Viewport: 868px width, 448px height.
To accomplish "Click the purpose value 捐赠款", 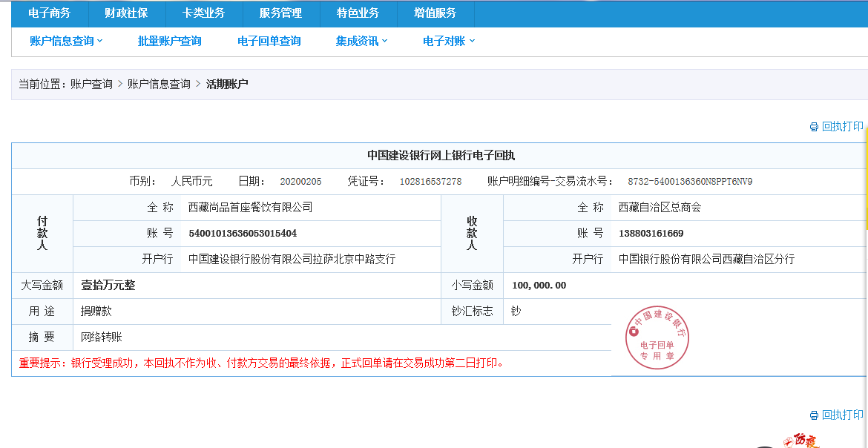I will (x=96, y=312).
